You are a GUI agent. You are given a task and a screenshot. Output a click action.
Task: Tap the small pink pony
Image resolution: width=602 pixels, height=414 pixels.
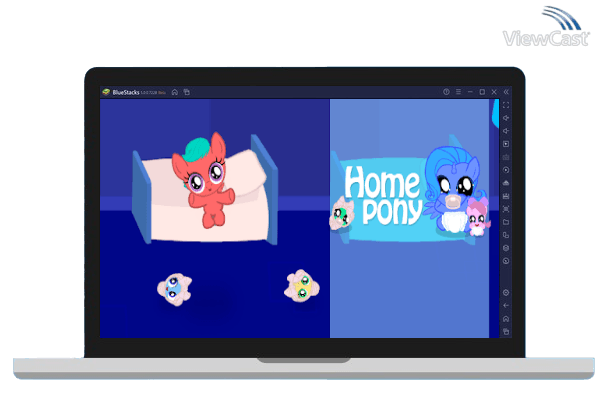point(478,217)
